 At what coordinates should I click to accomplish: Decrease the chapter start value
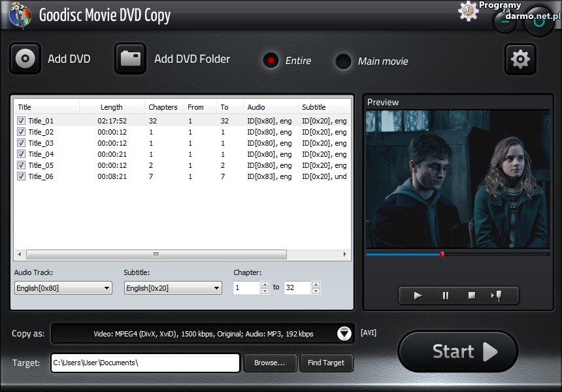(265, 291)
